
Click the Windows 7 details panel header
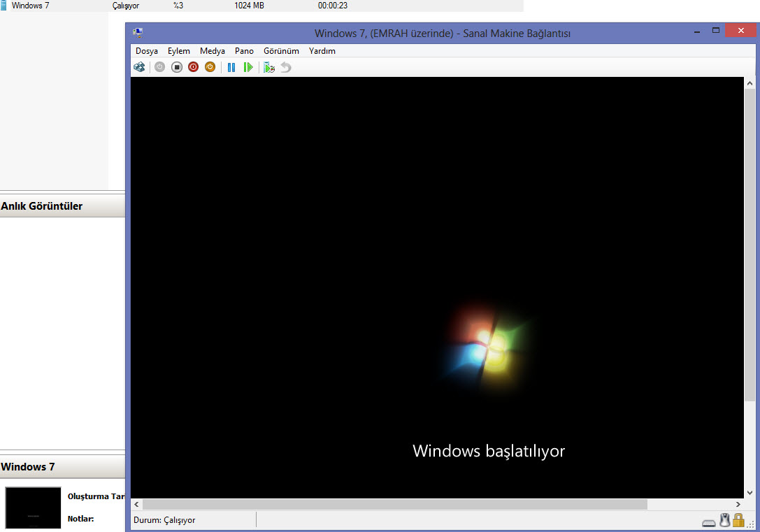click(62, 466)
